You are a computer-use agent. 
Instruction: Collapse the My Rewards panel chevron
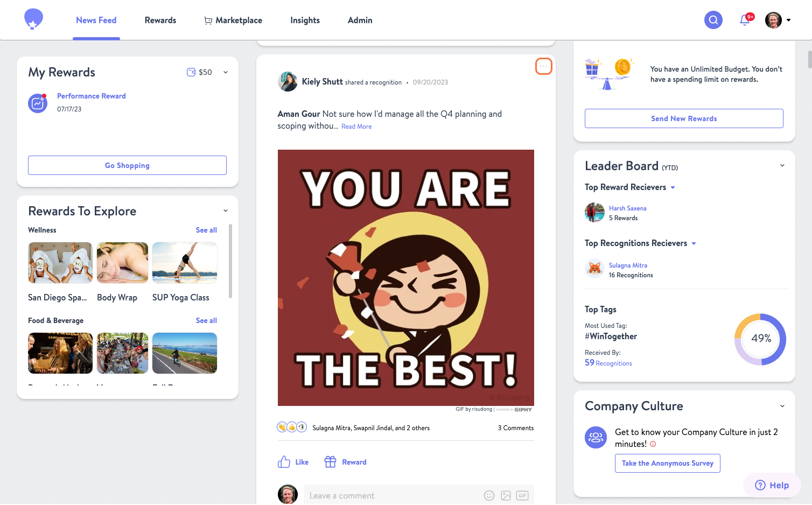tap(226, 72)
